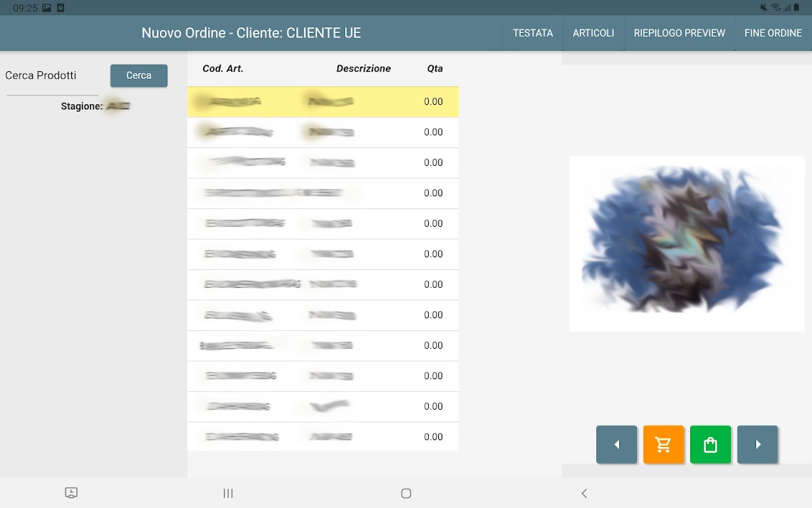812x508 pixels.
Task: Add product via orange cart icon
Action: 664,444
